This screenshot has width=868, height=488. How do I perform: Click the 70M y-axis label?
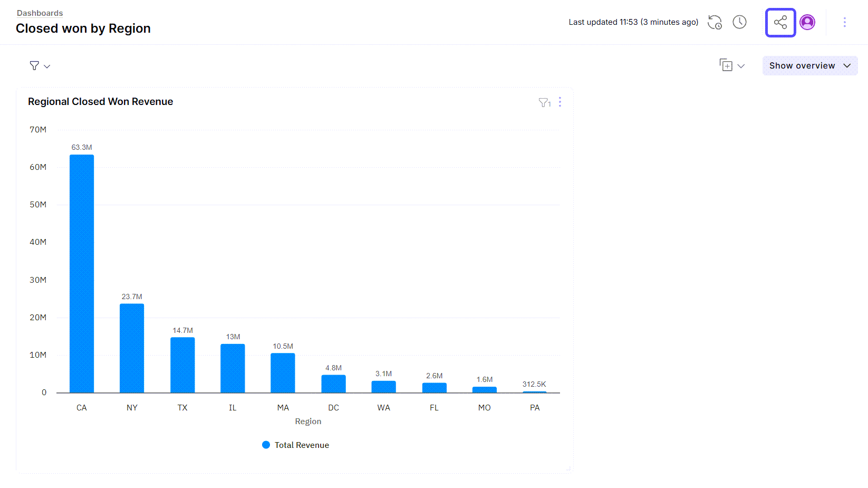tap(38, 130)
